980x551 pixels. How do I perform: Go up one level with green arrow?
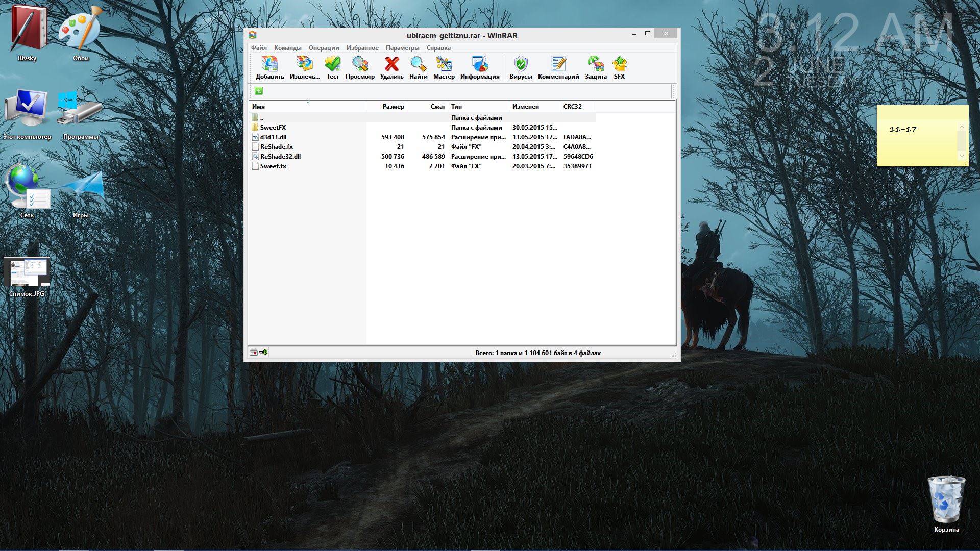(259, 91)
